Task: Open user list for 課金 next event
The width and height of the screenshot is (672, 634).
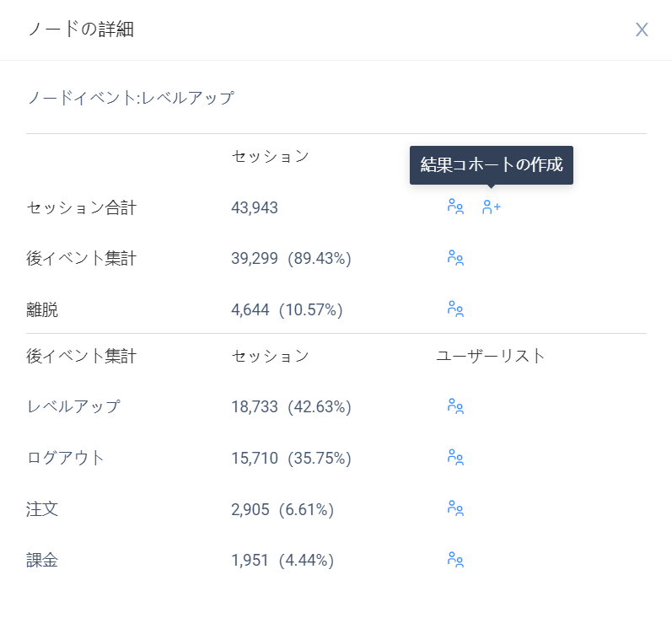Action: (455, 560)
